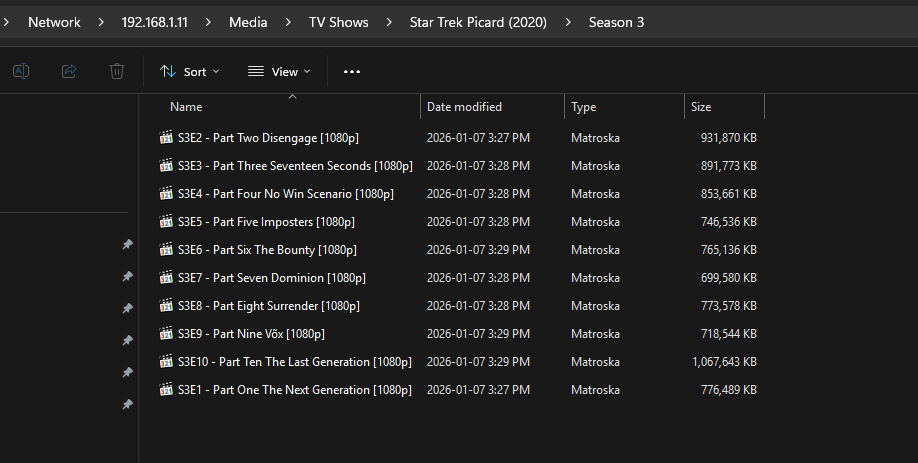Open the View dropdown menu

(279, 72)
